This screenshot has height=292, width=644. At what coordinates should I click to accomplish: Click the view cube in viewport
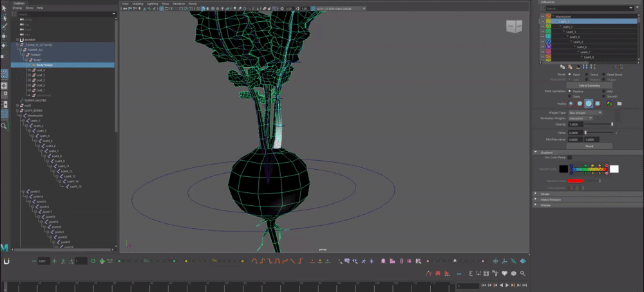515,26
